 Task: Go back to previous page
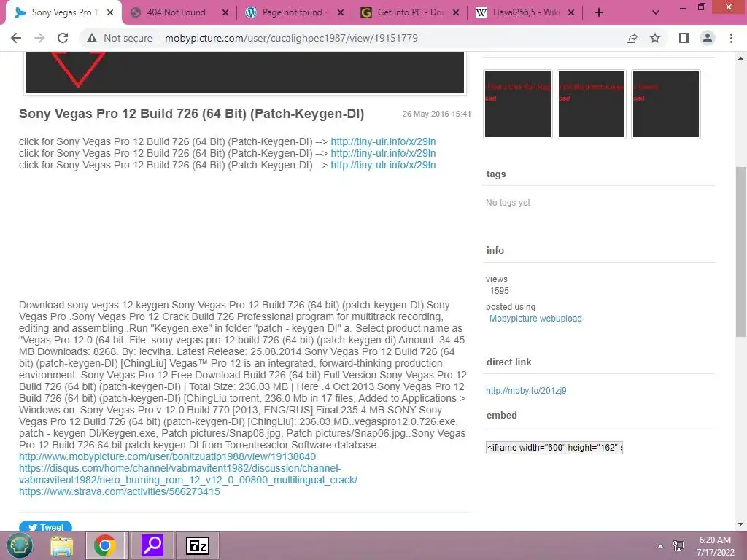(16, 38)
